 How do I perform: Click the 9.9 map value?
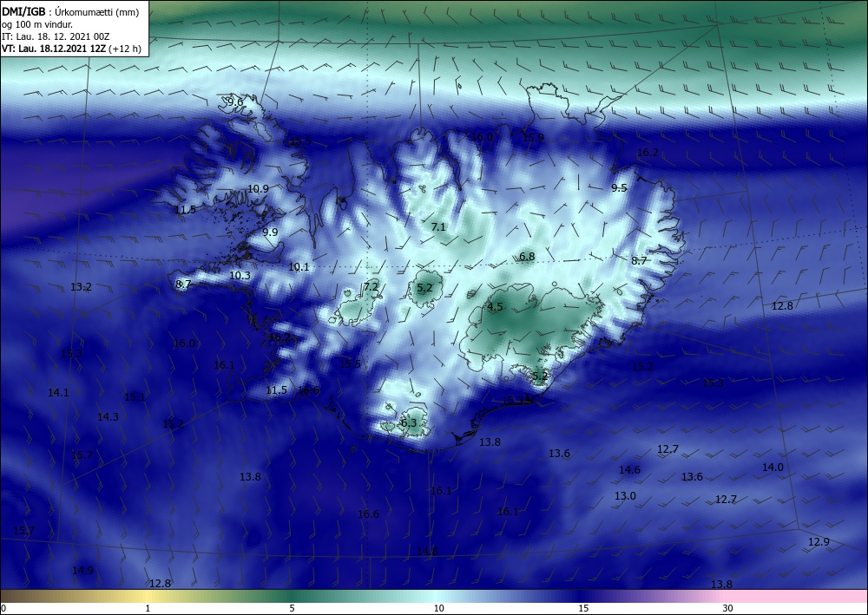click(x=270, y=232)
